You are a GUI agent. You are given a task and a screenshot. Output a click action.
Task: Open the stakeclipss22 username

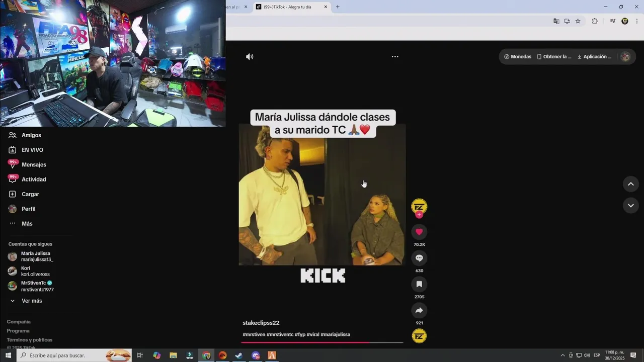(261, 323)
